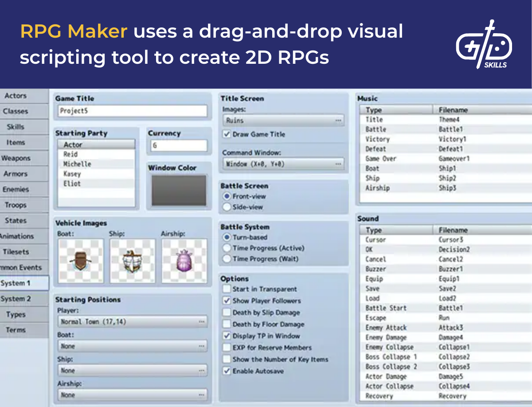Edit the Game Title text field
532x407 pixels.
pyautogui.click(x=131, y=111)
